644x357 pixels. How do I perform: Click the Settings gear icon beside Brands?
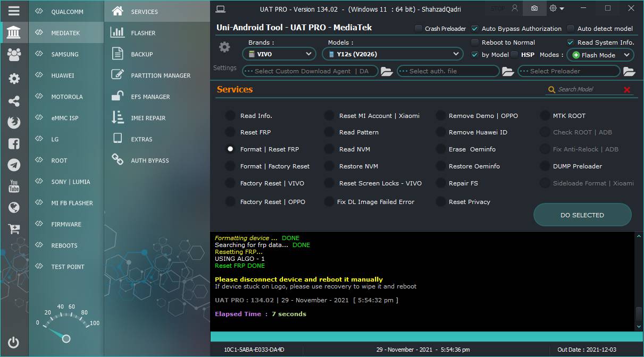pos(224,47)
